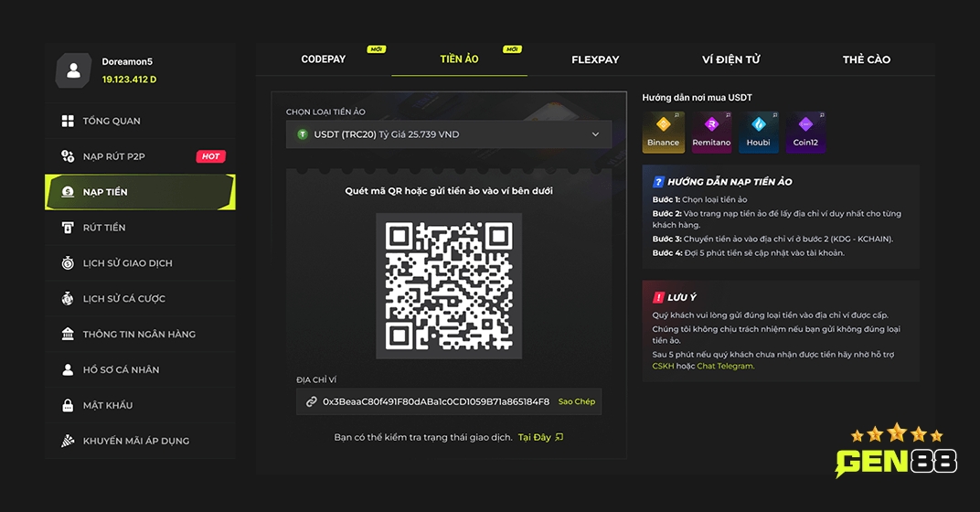Open MẬT KHẨU settings page
Screen dimensions: 980x512
tap(140, 405)
